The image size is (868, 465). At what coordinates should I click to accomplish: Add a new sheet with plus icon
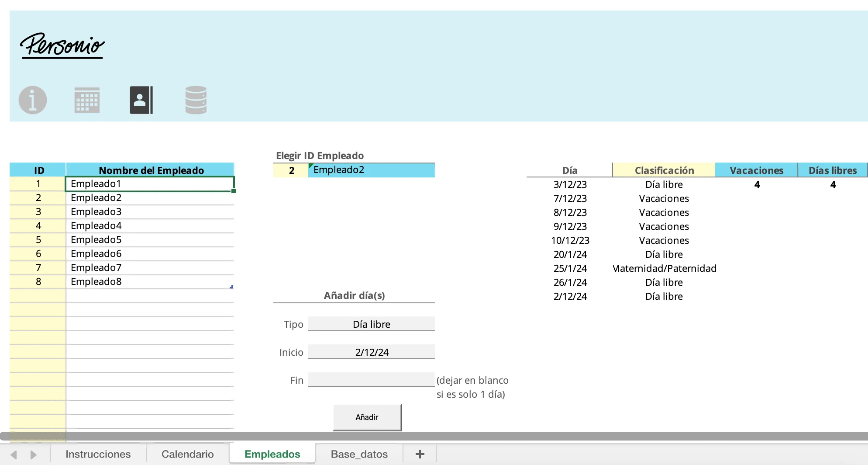pyautogui.click(x=420, y=454)
